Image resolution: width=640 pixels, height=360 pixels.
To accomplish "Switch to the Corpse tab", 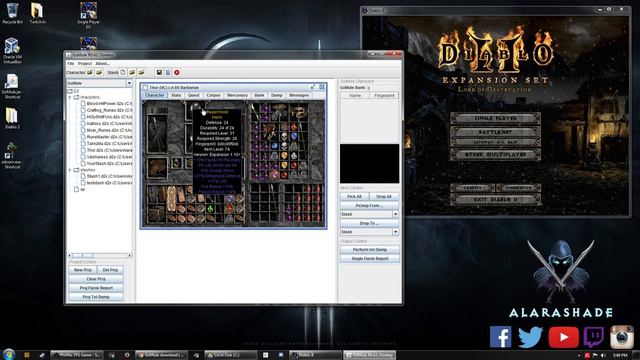I will click(213, 95).
